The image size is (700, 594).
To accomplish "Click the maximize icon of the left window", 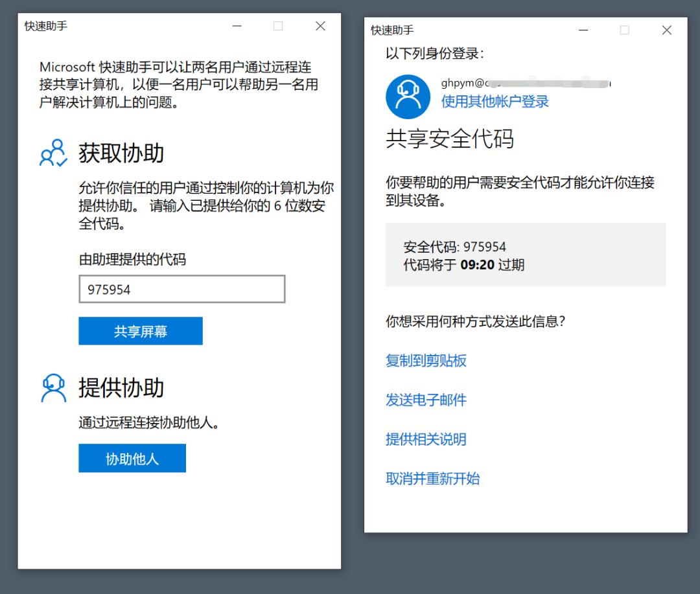I will 278,26.
